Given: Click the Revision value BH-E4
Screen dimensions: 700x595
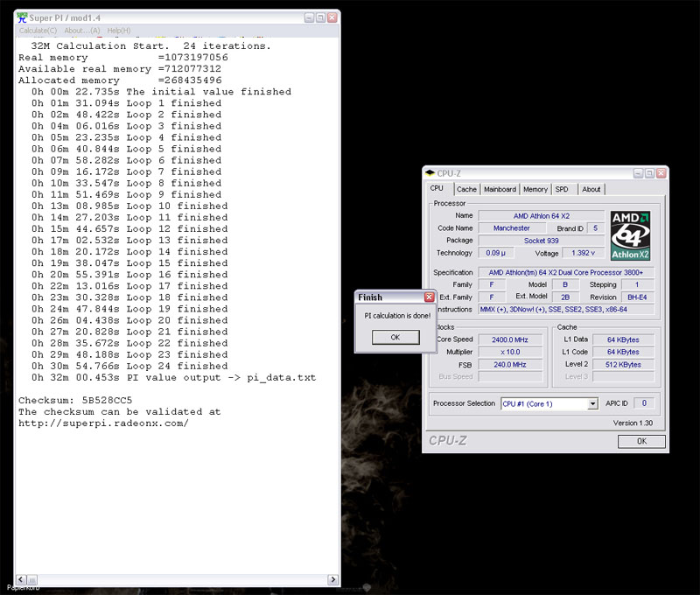Looking at the screenshot, I should point(637,297).
